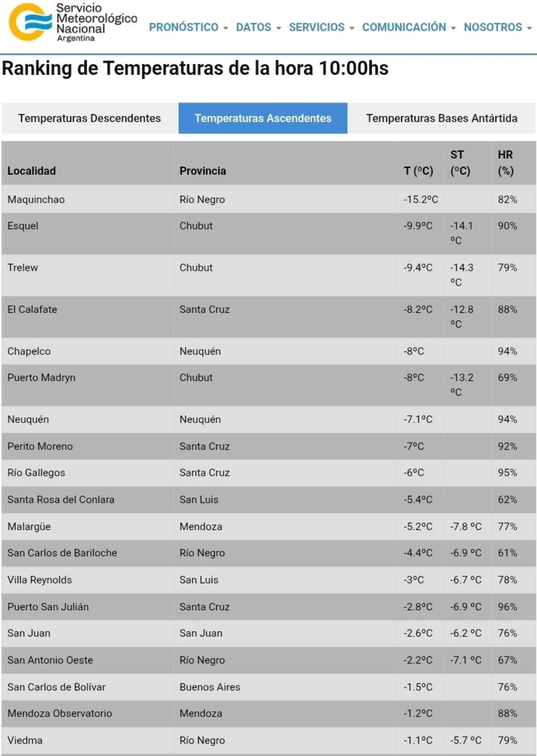The width and height of the screenshot is (537, 756).
Task: Switch to Temperaturas Descendentes tab
Action: [x=89, y=118]
